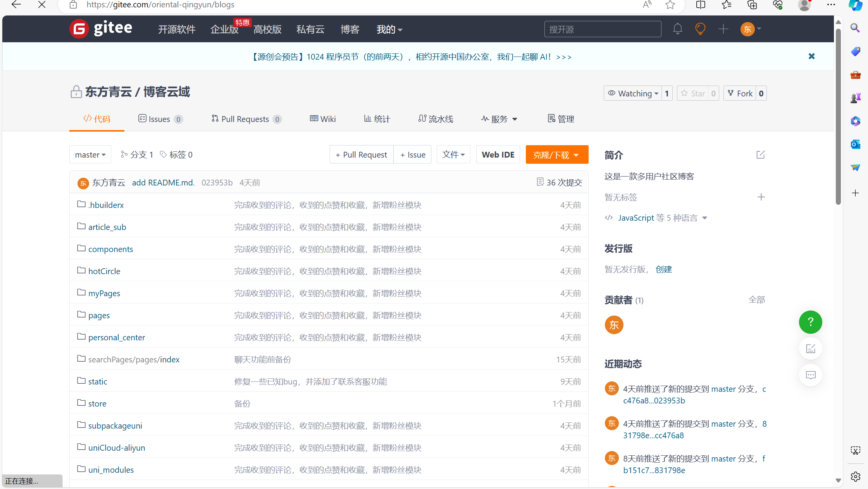
Task: Open the Copilot icon
Action: (x=855, y=5)
